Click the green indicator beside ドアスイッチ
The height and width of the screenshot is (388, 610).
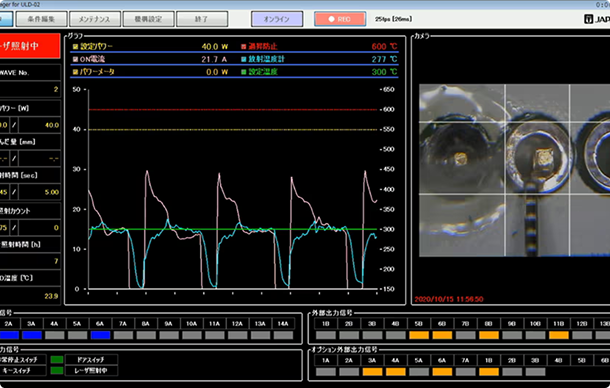click(x=57, y=360)
